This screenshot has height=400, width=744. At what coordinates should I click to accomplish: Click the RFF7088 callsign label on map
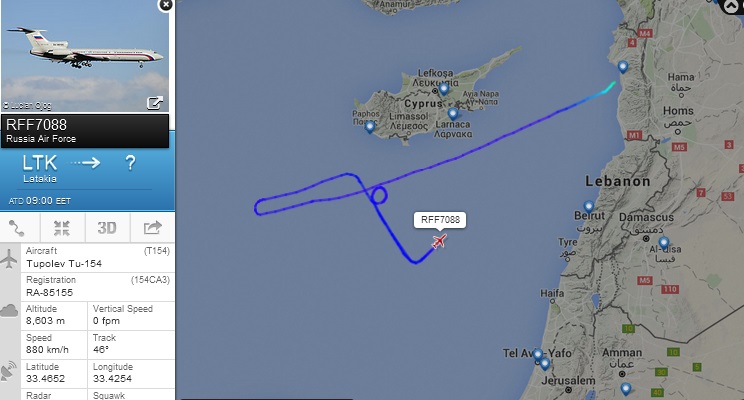(440, 220)
